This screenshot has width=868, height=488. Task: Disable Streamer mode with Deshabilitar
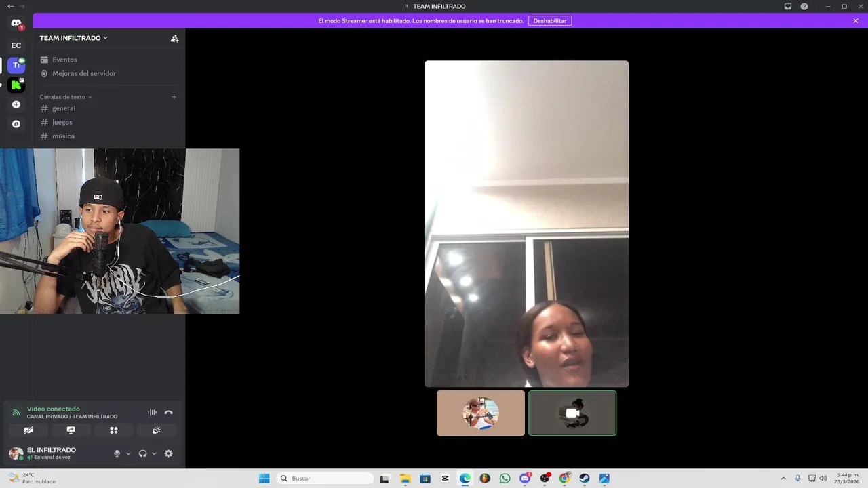point(550,21)
